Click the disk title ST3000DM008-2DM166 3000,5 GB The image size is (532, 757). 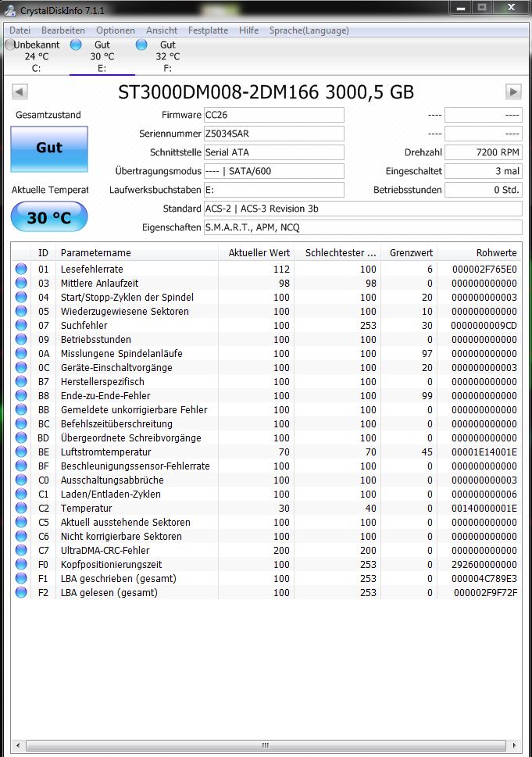coord(266,91)
